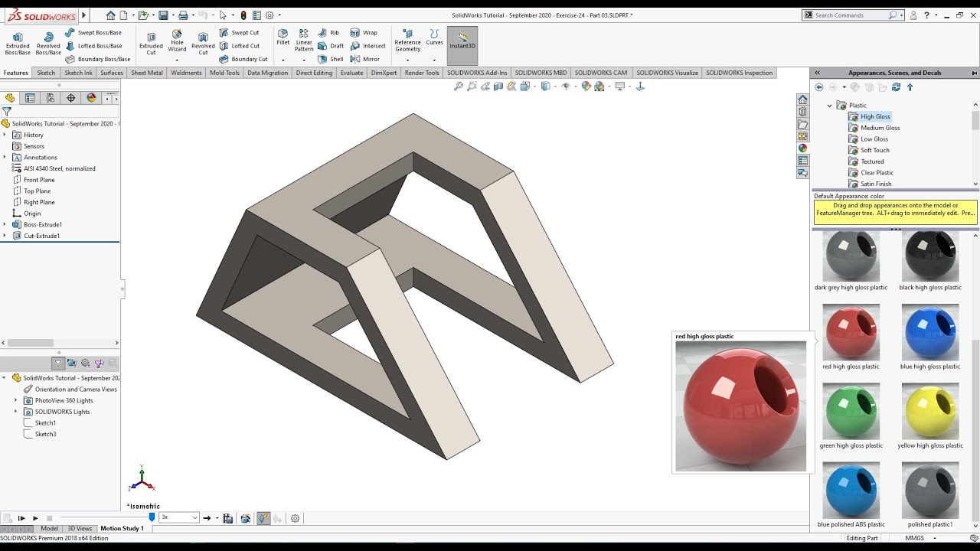Choose the Extruded Cut tool
Viewport: 980px width, 551px height.
tap(151, 43)
